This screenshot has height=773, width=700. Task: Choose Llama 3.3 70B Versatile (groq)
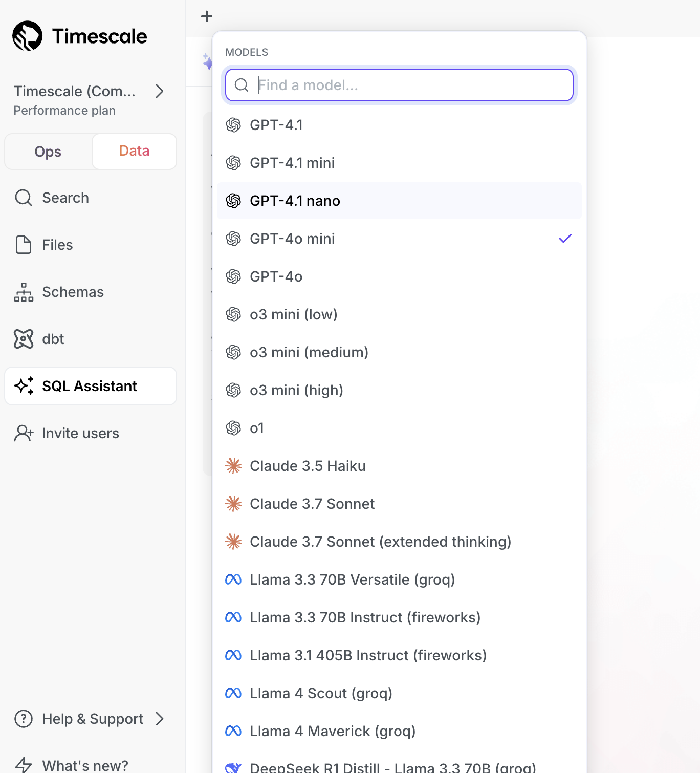(x=399, y=579)
